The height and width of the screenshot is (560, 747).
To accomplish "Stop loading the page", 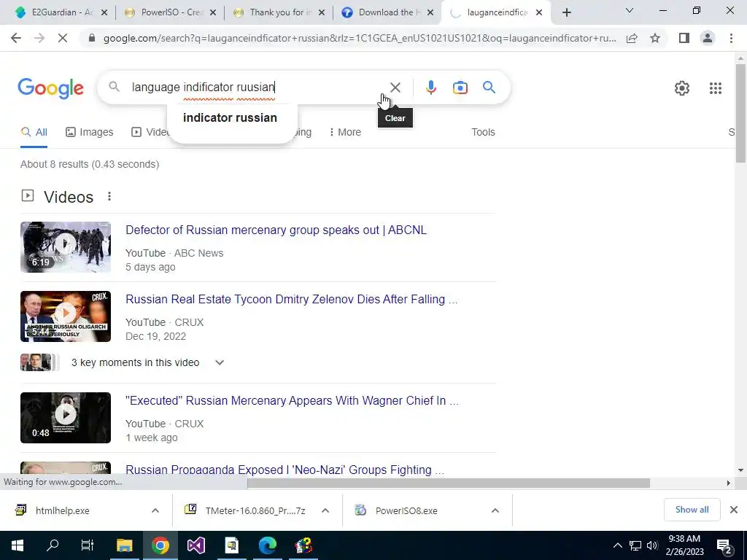I will 63,38.
